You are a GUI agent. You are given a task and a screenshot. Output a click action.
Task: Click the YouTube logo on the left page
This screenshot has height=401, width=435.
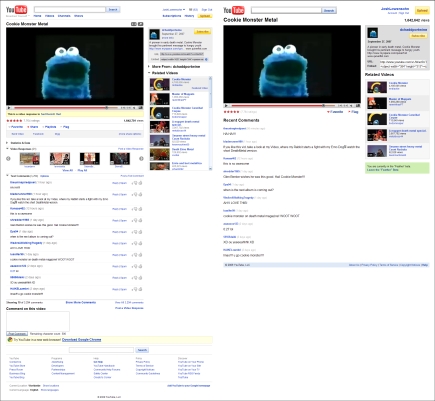tap(16, 10)
